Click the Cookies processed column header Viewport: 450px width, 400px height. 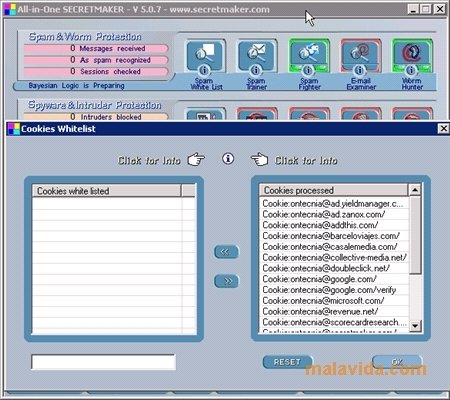click(333, 190)
